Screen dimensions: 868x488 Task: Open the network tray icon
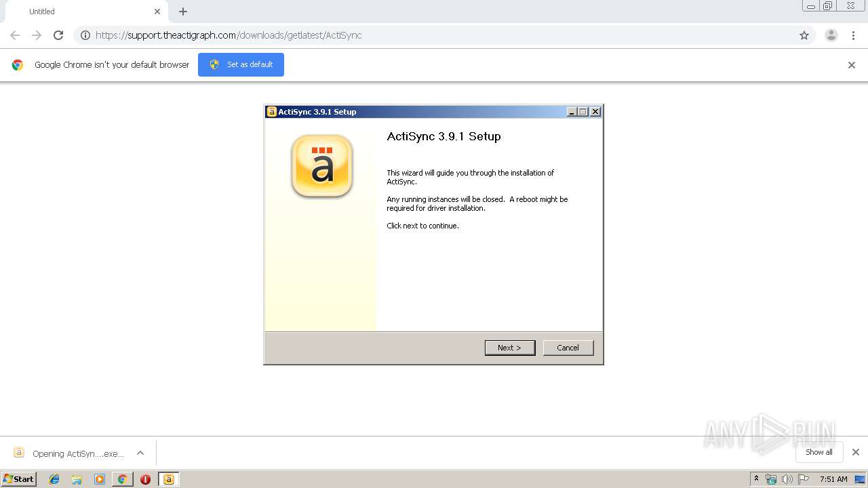[771, 479]
